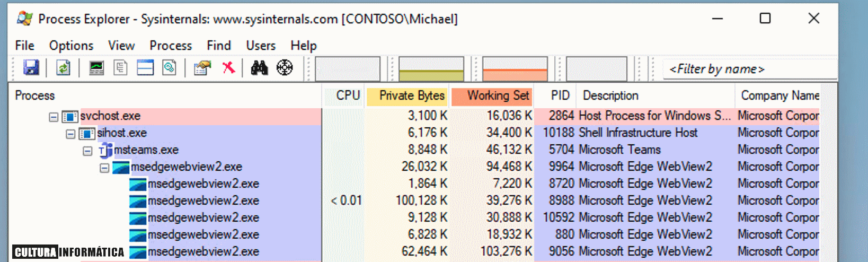
Task: Click PID value 9056
Action: (561, 252)
